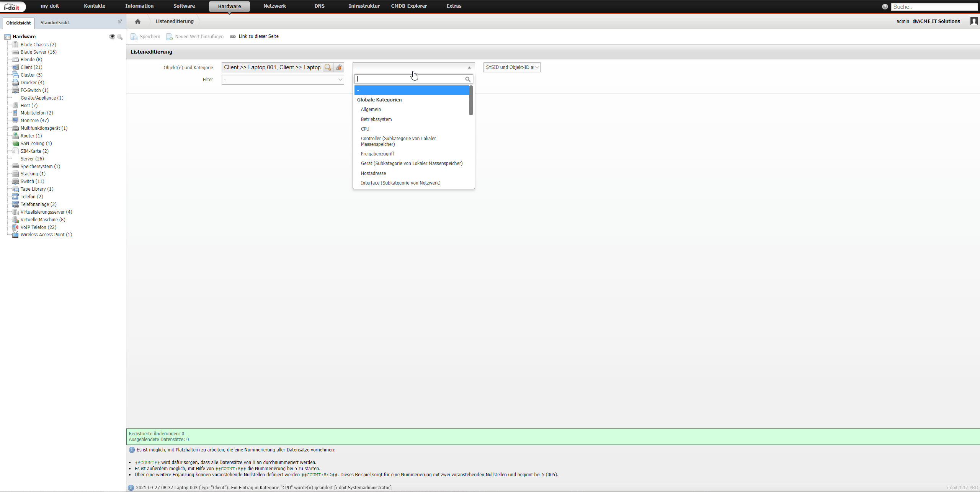The width and height of the screenshot is (980, 492).
Task: Switch to the Standortsicht tab
Action: pyautogui.click(x=55, y=23)
